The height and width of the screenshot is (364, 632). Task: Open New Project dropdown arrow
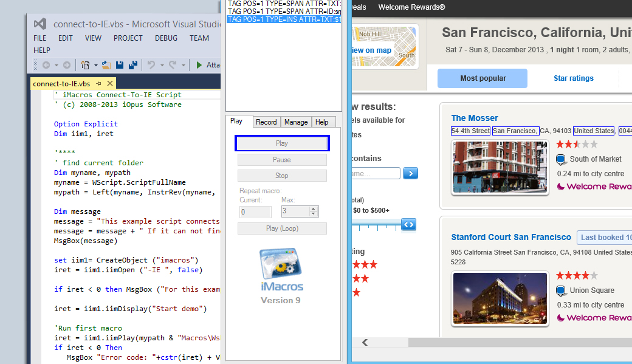pyautogui.click(x=96, y=65)
